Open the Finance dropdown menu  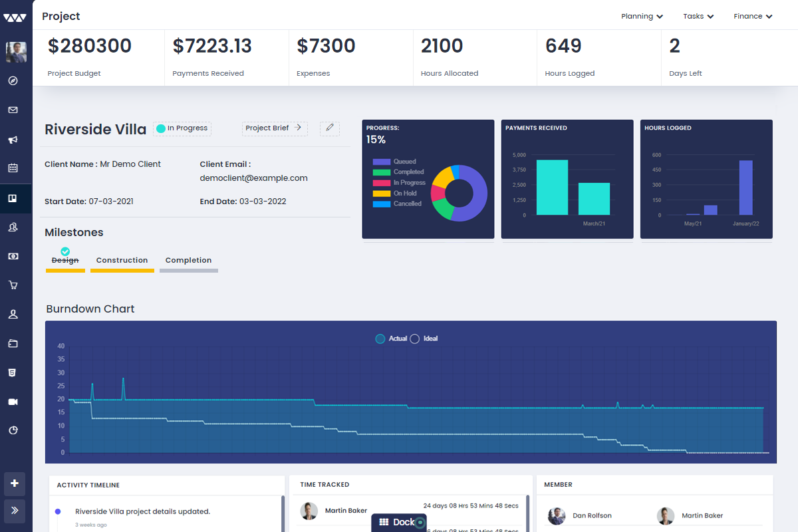point(753,17)
